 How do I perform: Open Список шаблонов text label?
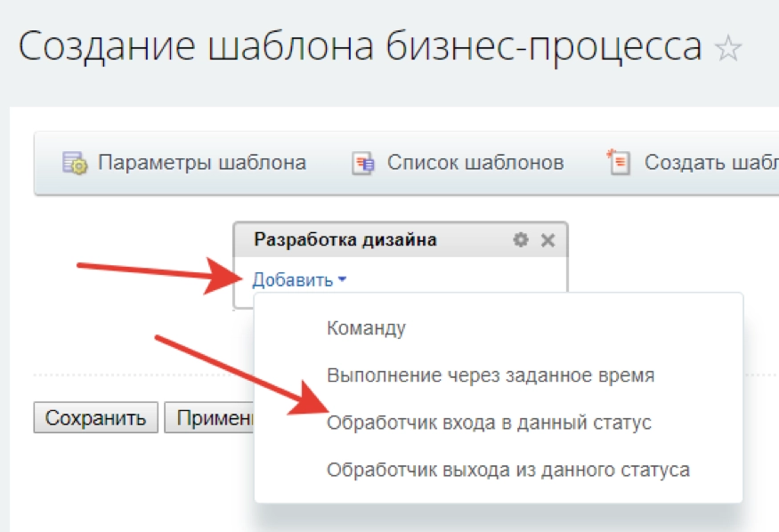pyautogui.click(x=475, y=163)
